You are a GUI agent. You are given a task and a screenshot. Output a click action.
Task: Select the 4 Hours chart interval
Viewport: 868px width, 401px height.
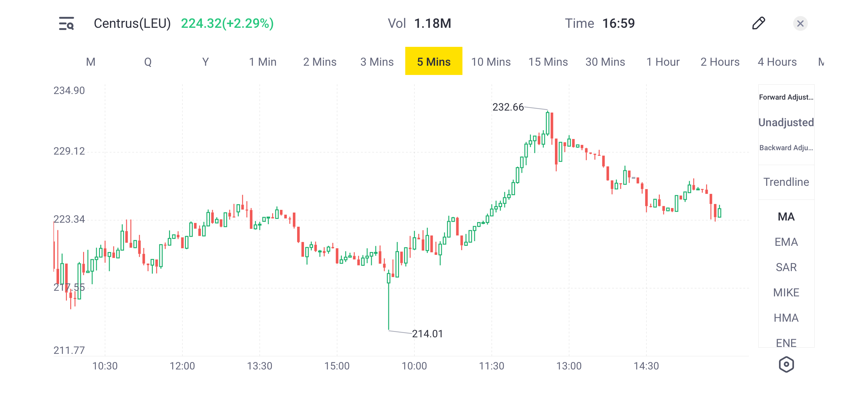pyautogui.click(x=777, y=62)
